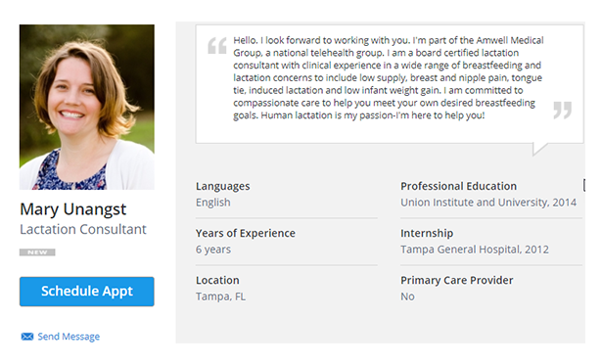
Task: Click the Professional Education heading
Action: (458, 186)
